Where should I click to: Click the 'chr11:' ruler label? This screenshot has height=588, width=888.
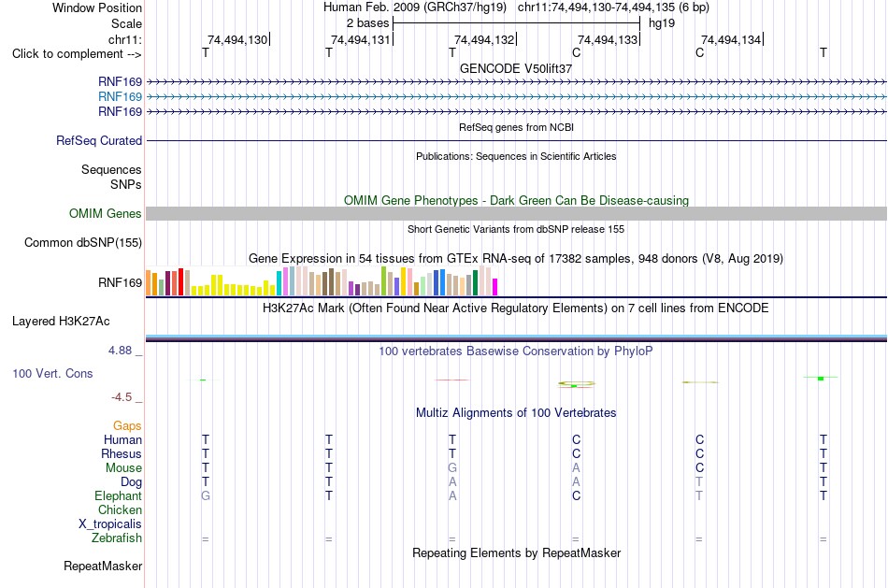click(x=125, y=39)
